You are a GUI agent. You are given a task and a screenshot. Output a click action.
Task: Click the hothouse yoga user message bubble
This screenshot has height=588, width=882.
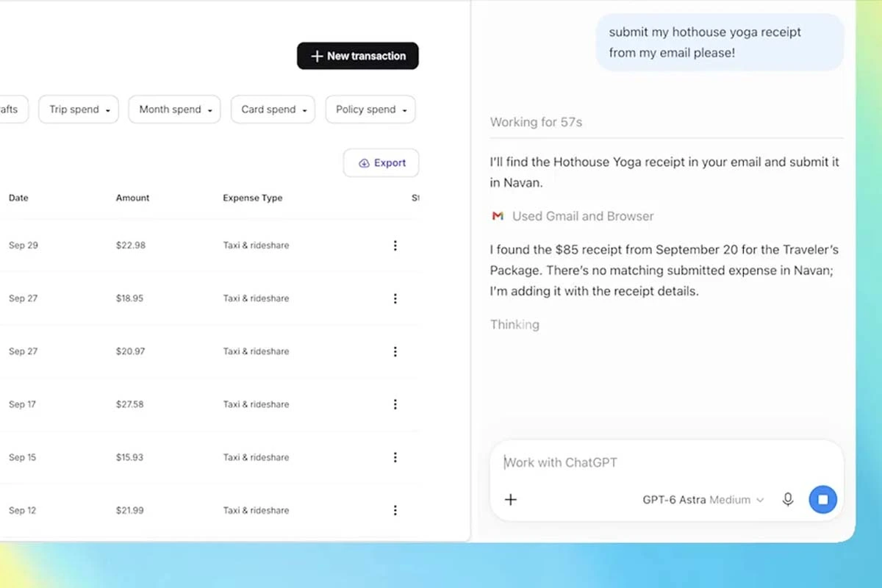720,43
